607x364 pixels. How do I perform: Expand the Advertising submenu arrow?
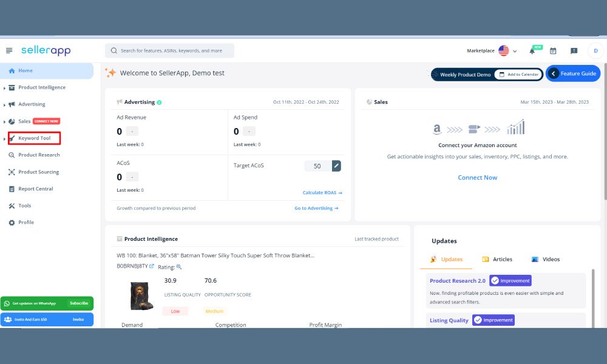(x=4, y=105)
